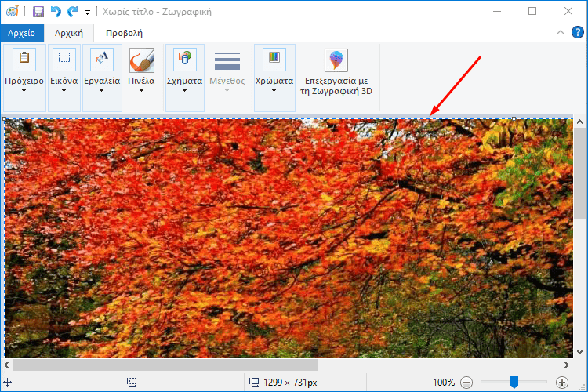Screen dimensions: 588x392
Task: Click the selection size icon in status bar
Action: [x=131, y=383]
